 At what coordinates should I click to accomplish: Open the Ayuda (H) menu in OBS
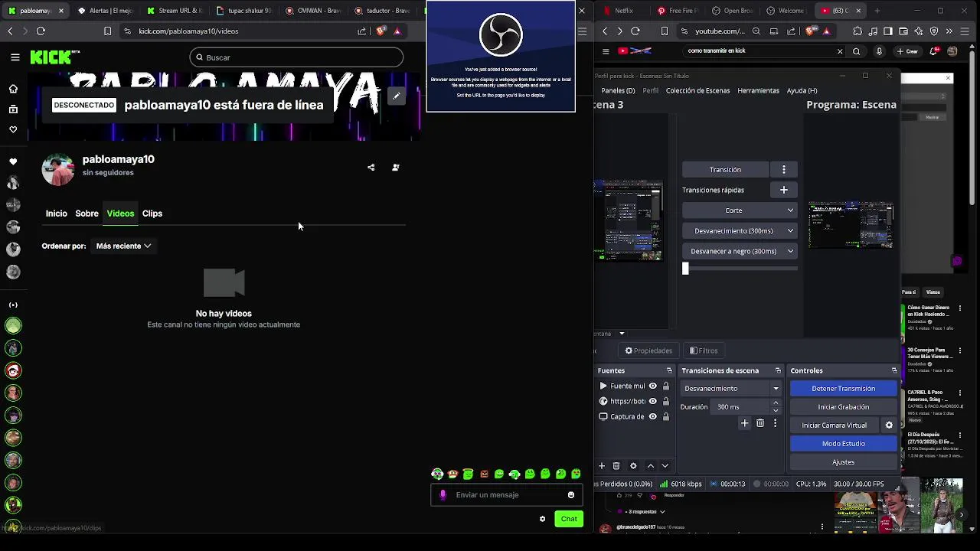click(x=802, y=90)
